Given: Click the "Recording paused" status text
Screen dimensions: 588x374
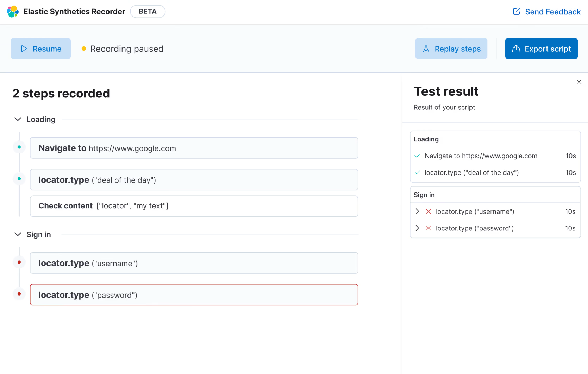Looking at the screenshot, I should click(x=127, y=49).
